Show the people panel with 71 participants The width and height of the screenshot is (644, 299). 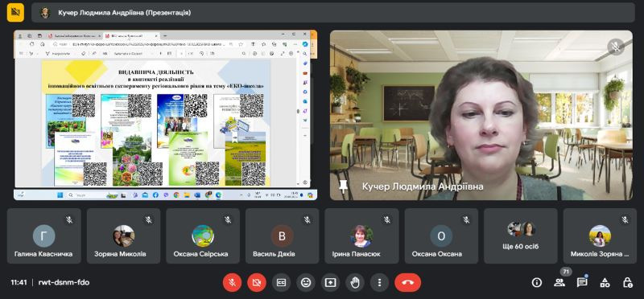tap(559, 282)
